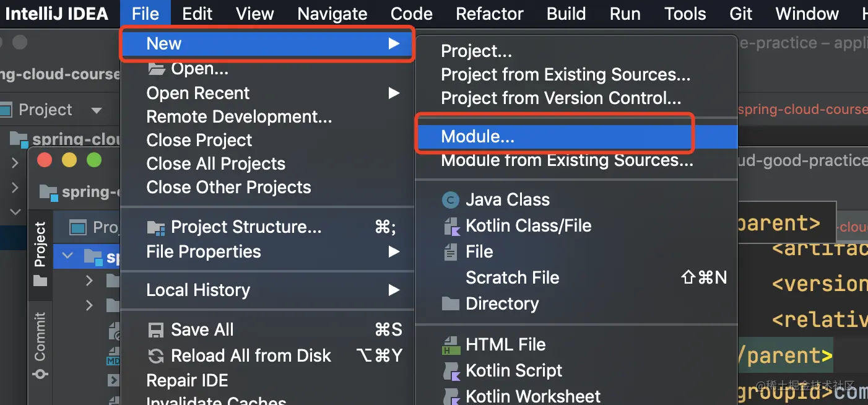Viewport: 868px width, 405px height.
Task: Click the Scratch File entry
Action: (512, 278)
